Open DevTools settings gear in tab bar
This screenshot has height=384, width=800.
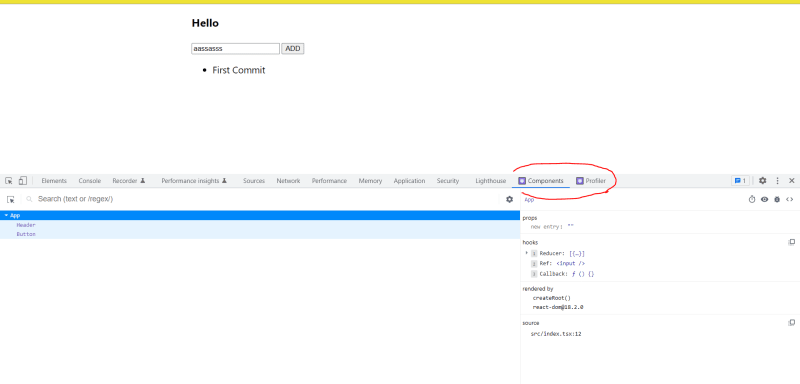(762, 181)
